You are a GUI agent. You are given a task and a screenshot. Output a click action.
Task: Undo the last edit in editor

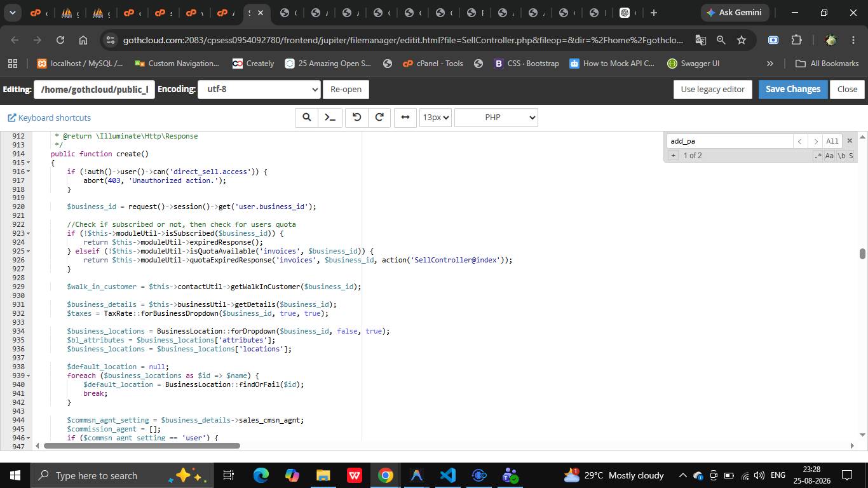356,118
